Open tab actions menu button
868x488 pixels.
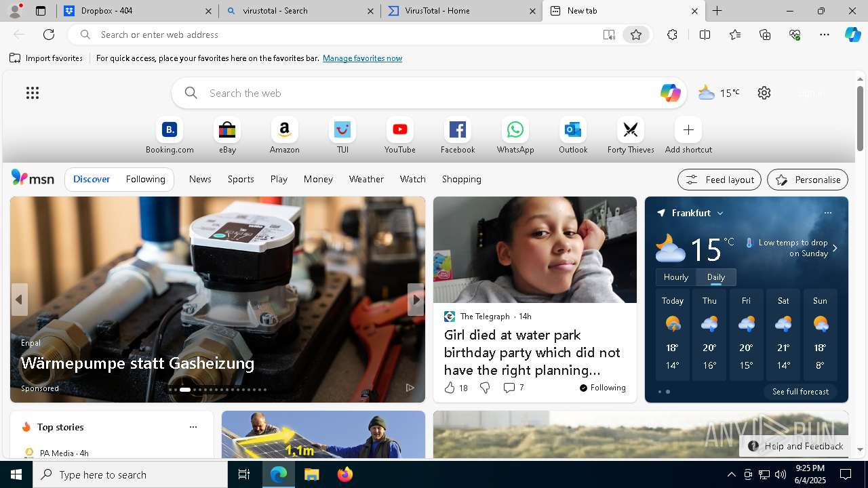coord(41,11)
